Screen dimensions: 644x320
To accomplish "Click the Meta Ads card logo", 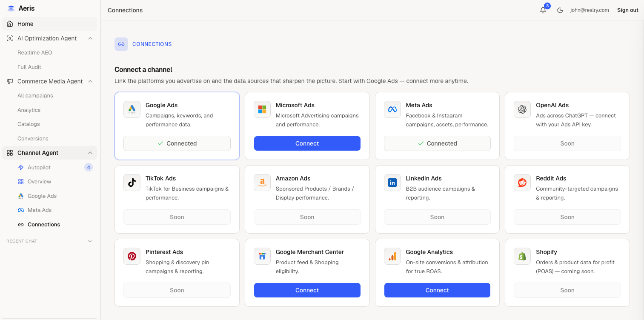I will (x=392, y=109).
